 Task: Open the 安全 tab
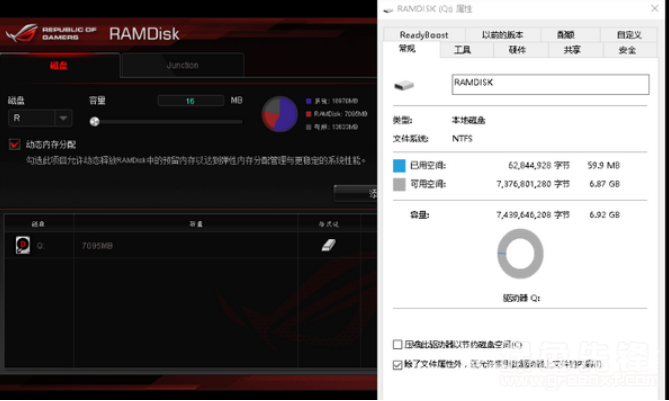click(x=627, y=50)
